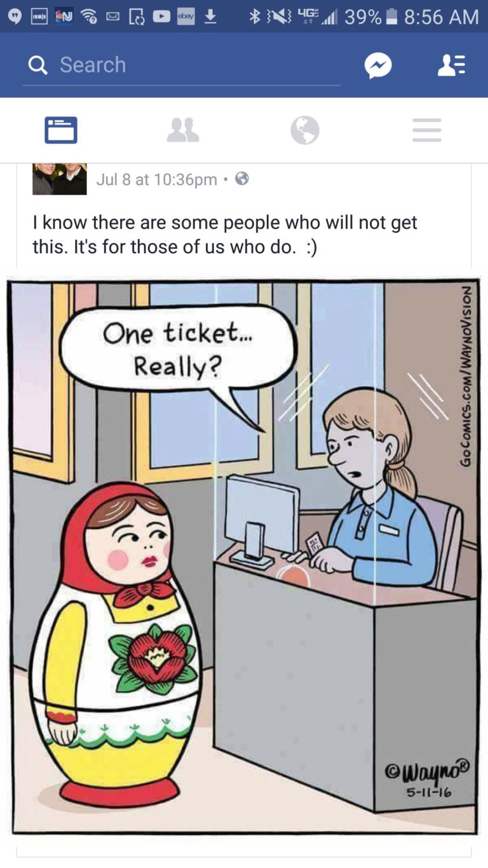Open the hamburger More menu
The width and height of the screenshot is (488, 868).
427,130
